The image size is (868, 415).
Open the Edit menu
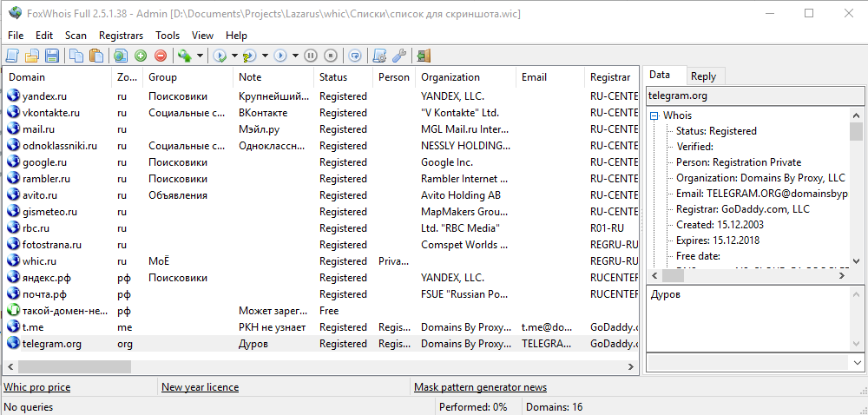[44, 36]
